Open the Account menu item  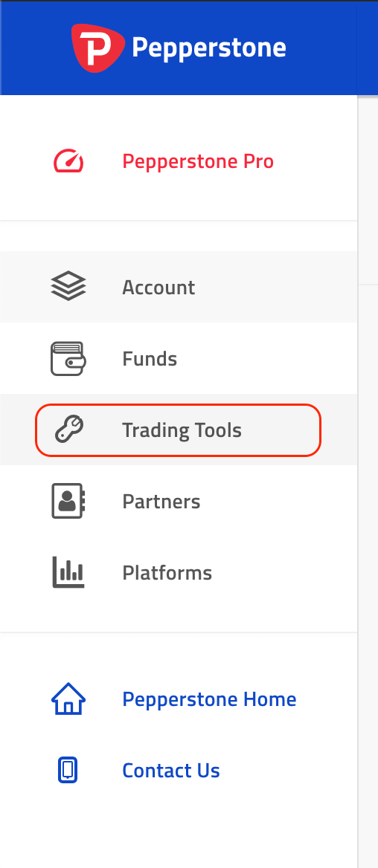coord(158,288)
